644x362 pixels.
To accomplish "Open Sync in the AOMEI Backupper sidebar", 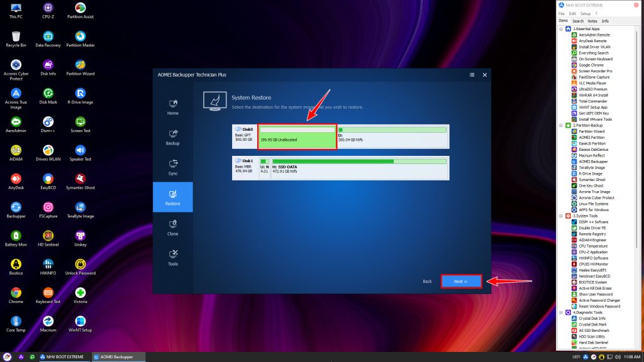I will (x=172, y=167).
